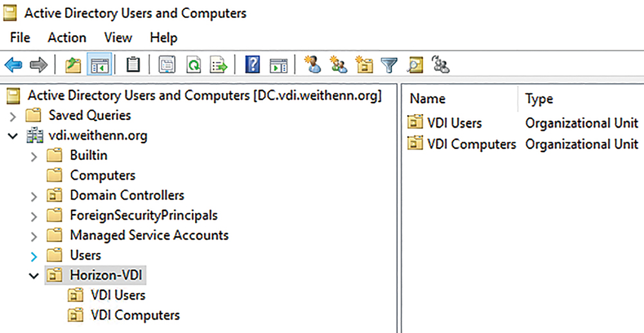Expand the Builtin container
Image resolution: width=644 pixels, height=333 pixels.
[34, 157]
